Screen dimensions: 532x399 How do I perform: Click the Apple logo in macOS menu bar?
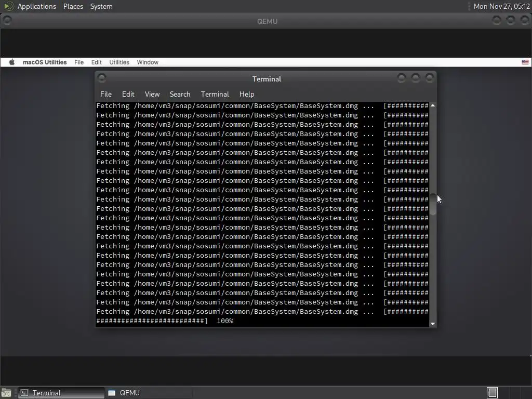pos(12,62)
